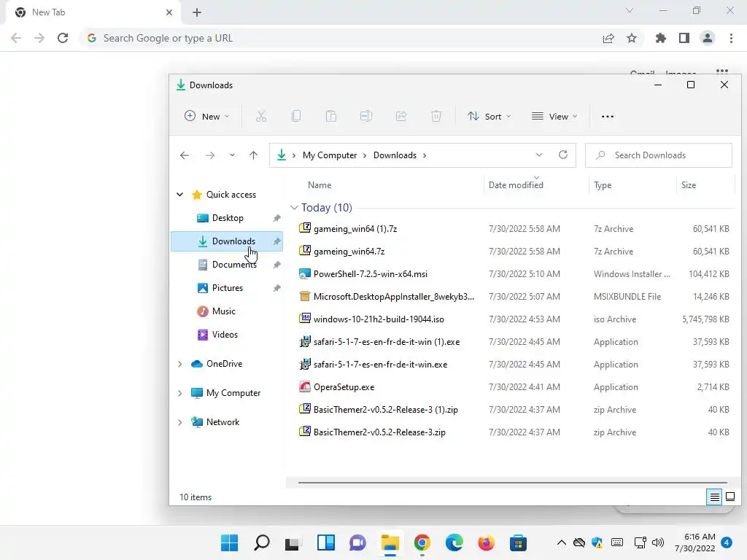Viewport: 747px width, 560px height.
Task: Show hidden system tray icons
Action: [562, 542]
